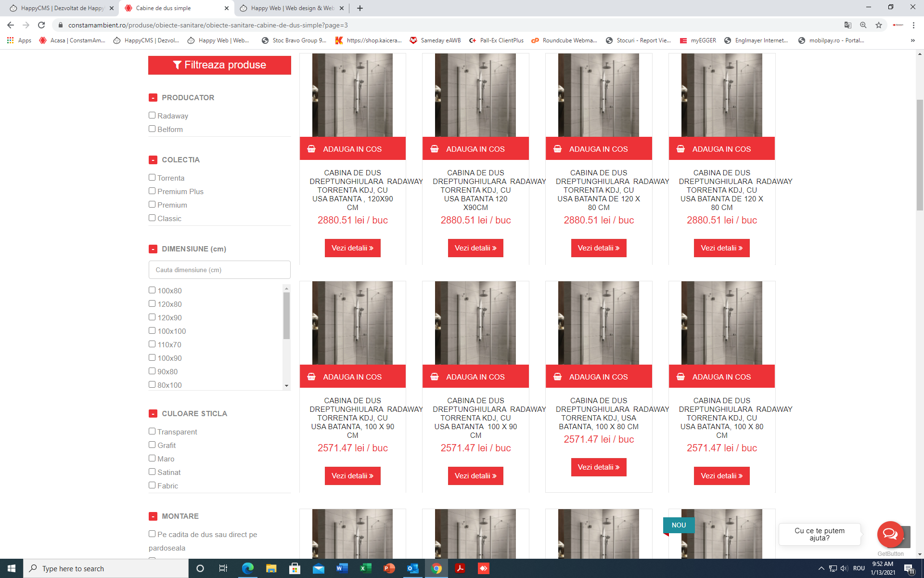The width and height of the screenshot is (924, 578).
Task: Check the Transparent glass color checkbox
Action: (x=152, y=431)
